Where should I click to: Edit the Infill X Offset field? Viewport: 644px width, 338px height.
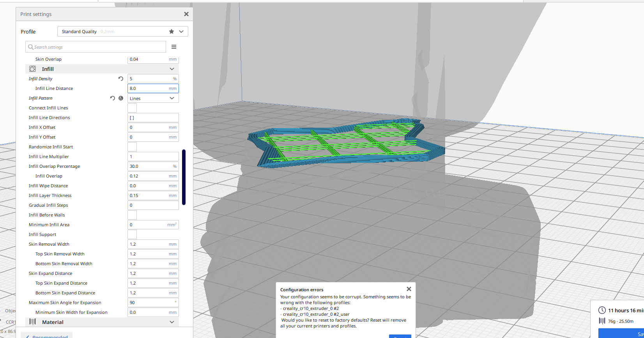click(x=153, y=127)
